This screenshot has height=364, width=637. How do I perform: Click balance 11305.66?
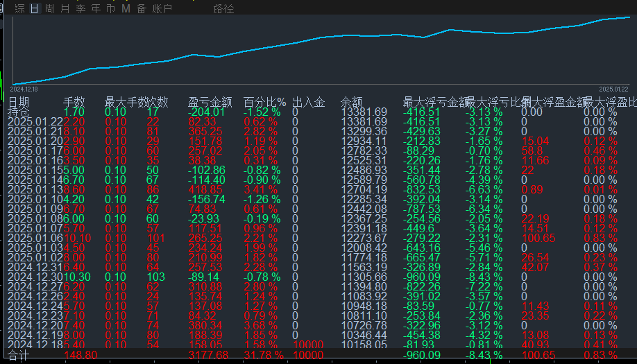pyautogui.click(x=364, y=277)
